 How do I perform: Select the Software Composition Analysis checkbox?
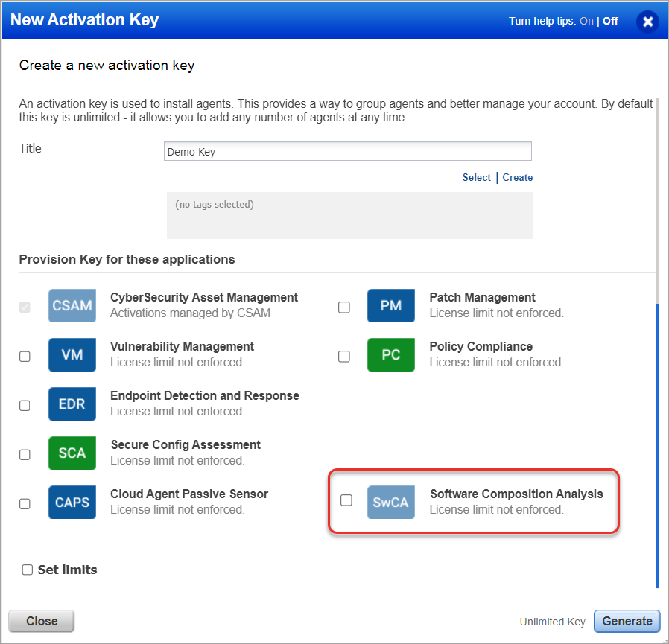point(346,500)
